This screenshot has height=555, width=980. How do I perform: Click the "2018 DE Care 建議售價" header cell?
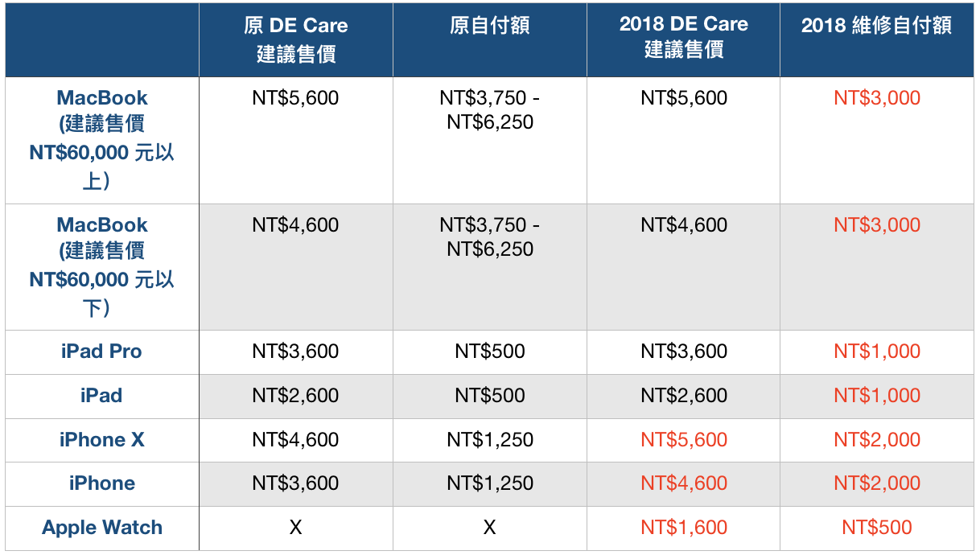[x=683, y=37]
